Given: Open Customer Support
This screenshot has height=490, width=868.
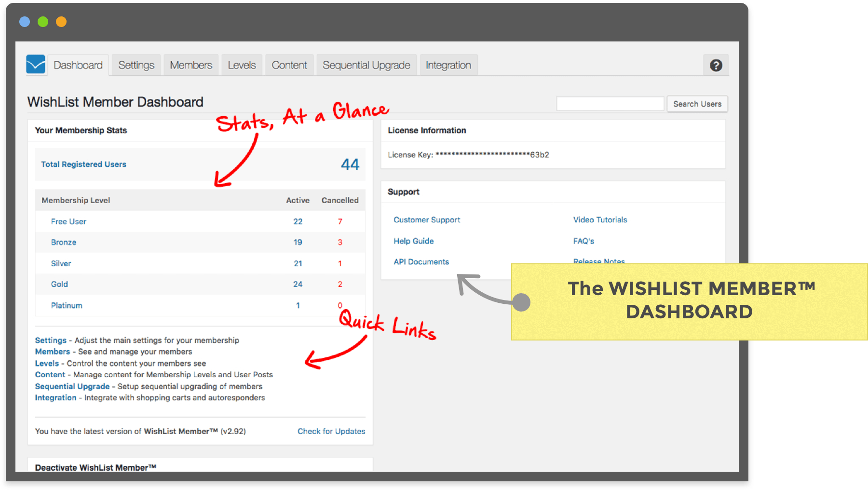Looking at the screenshot, I should (426, 219).
